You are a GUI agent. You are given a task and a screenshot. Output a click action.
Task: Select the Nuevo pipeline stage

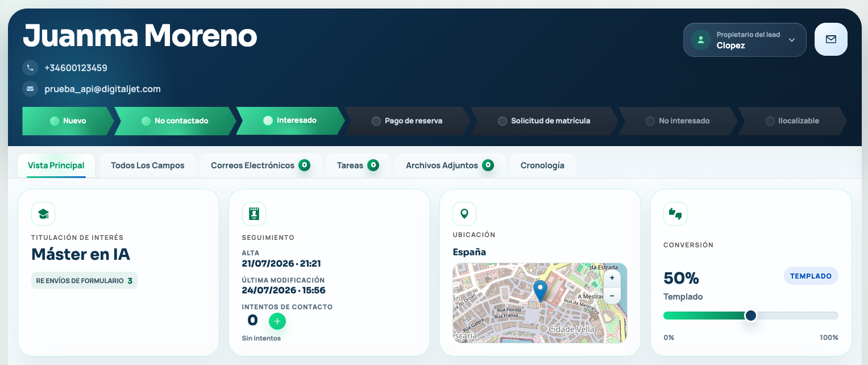(x=68, y=121)
